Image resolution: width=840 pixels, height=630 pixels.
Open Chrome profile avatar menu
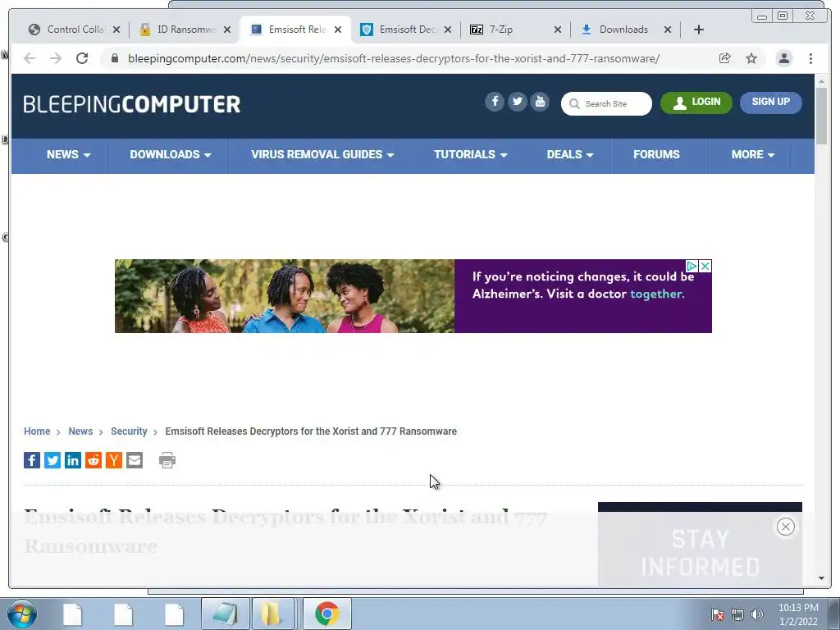coord(783,58)
